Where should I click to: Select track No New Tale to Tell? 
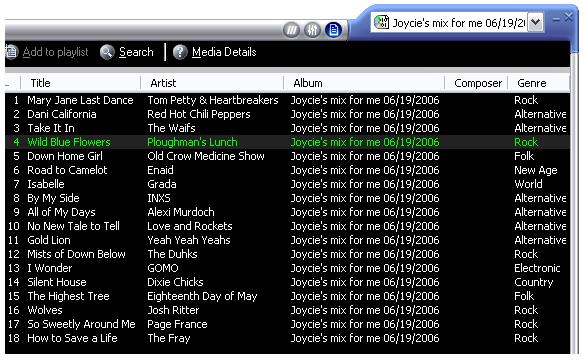73,226
